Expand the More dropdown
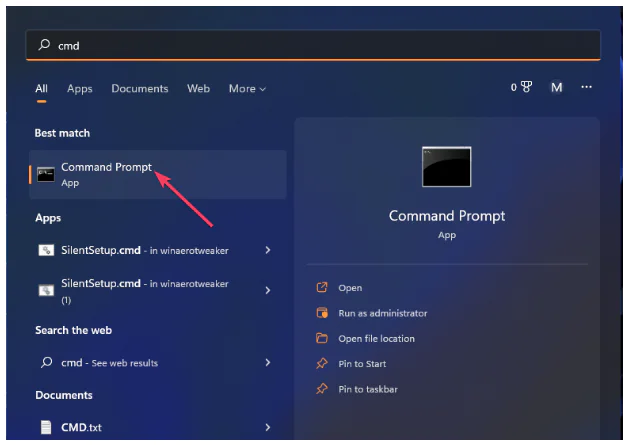Viewport: 625px width, 445px height. tap(247, 89)
